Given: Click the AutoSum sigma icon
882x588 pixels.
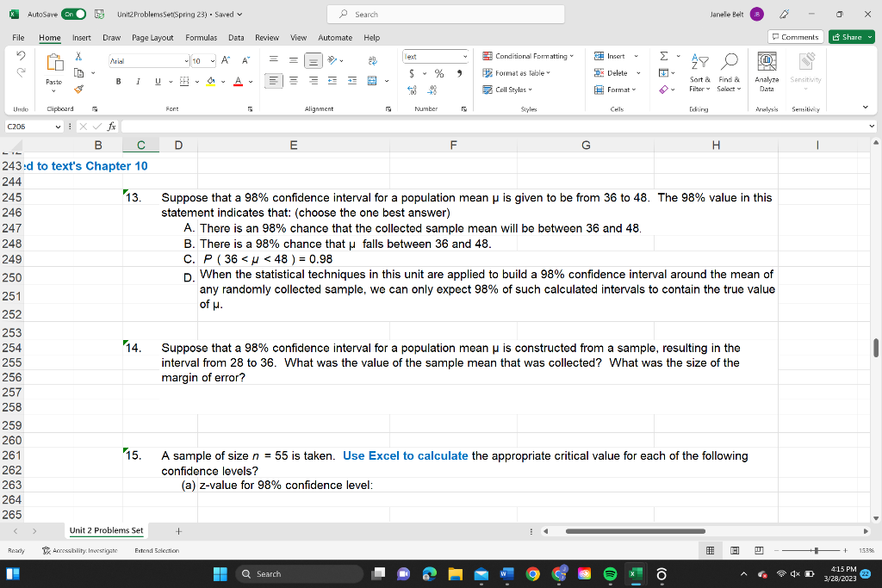Looking at the screenshot, I should point(662,55).
